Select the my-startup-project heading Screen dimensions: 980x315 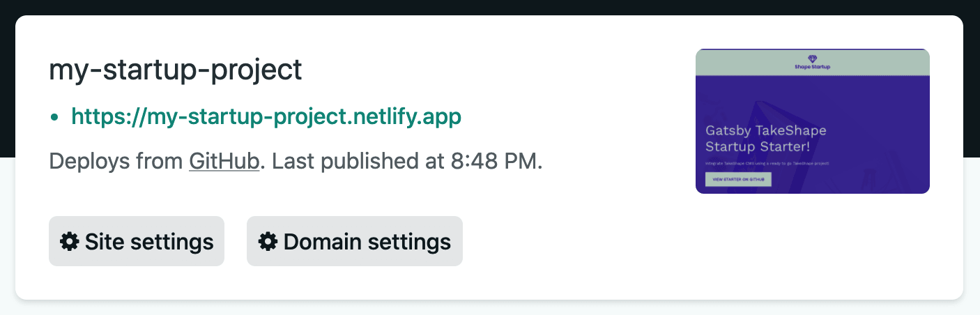(176, 70)
